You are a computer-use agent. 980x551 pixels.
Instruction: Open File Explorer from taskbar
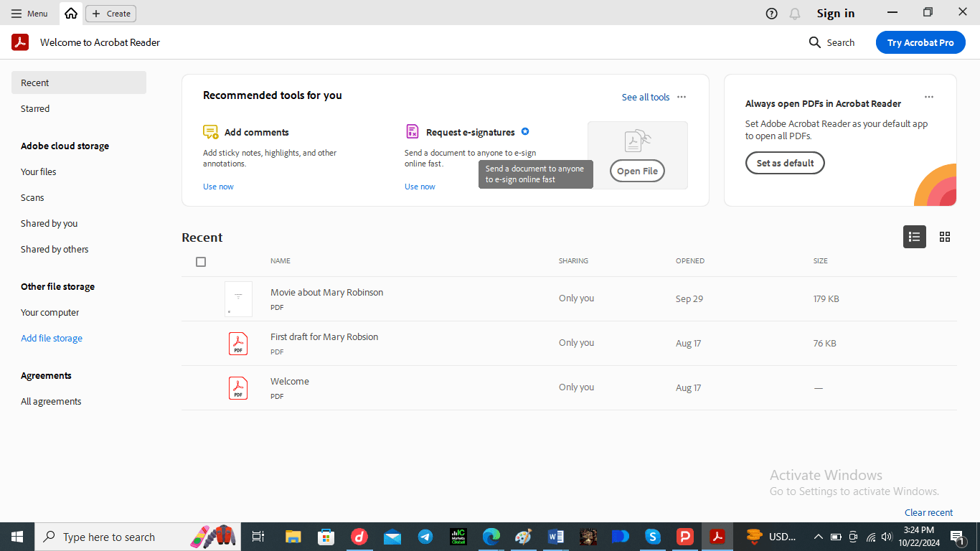click(293, 537)
